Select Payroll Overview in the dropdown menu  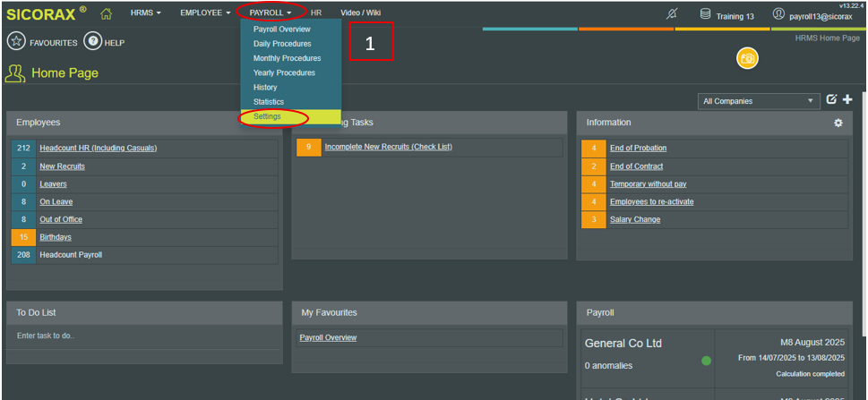281,30
